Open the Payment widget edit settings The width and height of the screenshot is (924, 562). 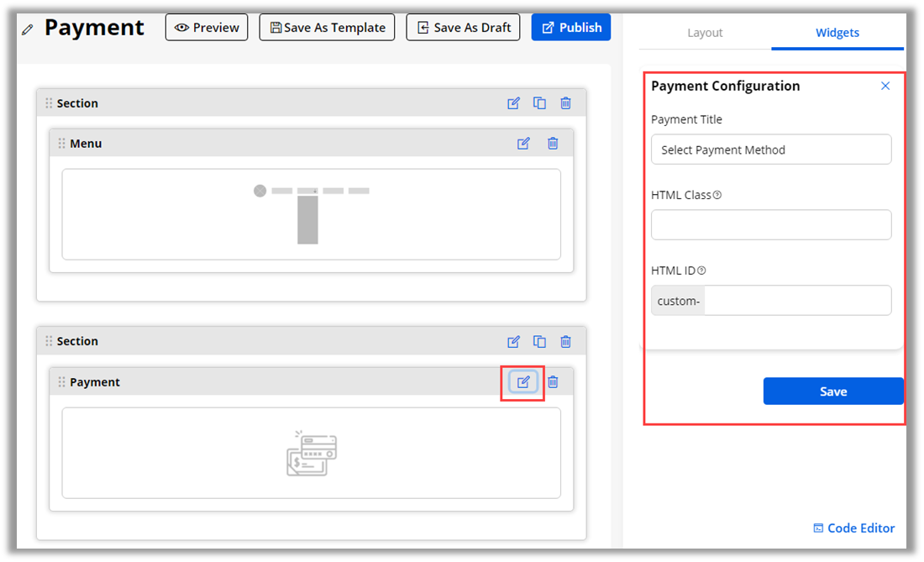[x=523, y=382]
